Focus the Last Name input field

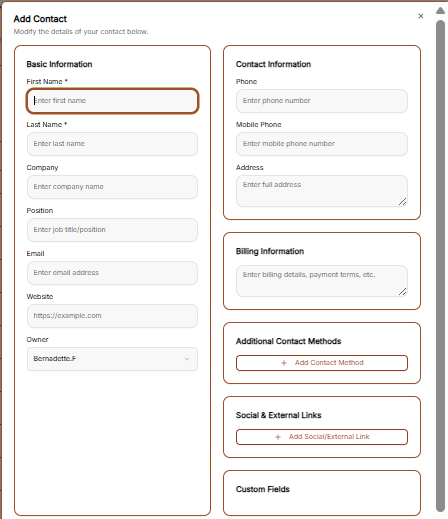(112, 144)
